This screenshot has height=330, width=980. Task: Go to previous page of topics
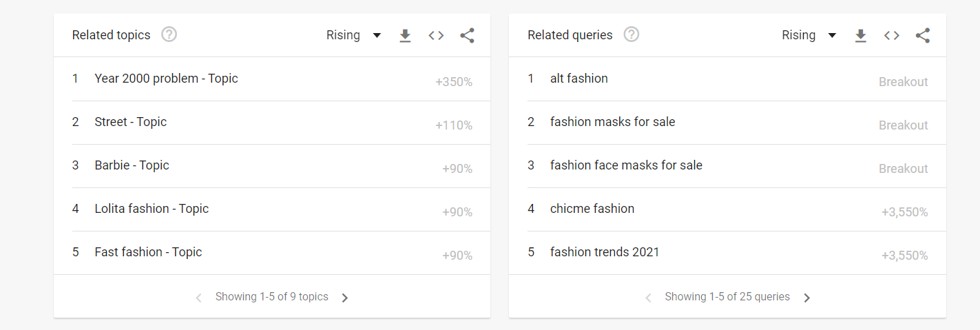tap(199, 298)
